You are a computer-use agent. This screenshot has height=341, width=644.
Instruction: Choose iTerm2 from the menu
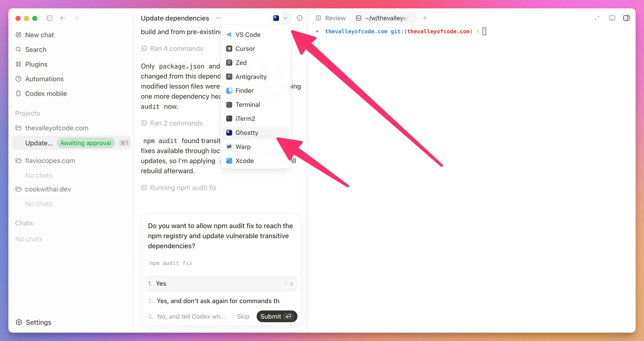256,119
